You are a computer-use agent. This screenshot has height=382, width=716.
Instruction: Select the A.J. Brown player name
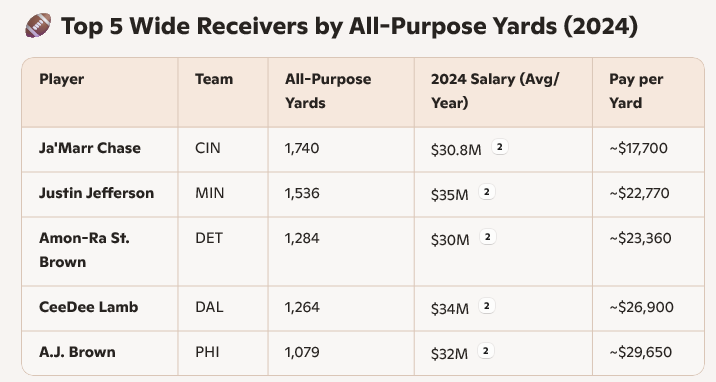(x=77, y=352)
